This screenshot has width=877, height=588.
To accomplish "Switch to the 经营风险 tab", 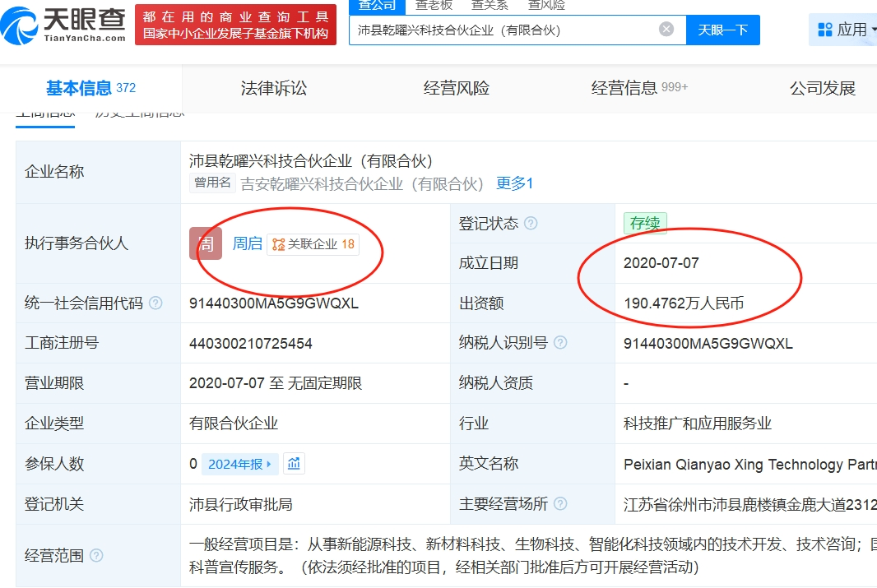I will tap(457, 88).
